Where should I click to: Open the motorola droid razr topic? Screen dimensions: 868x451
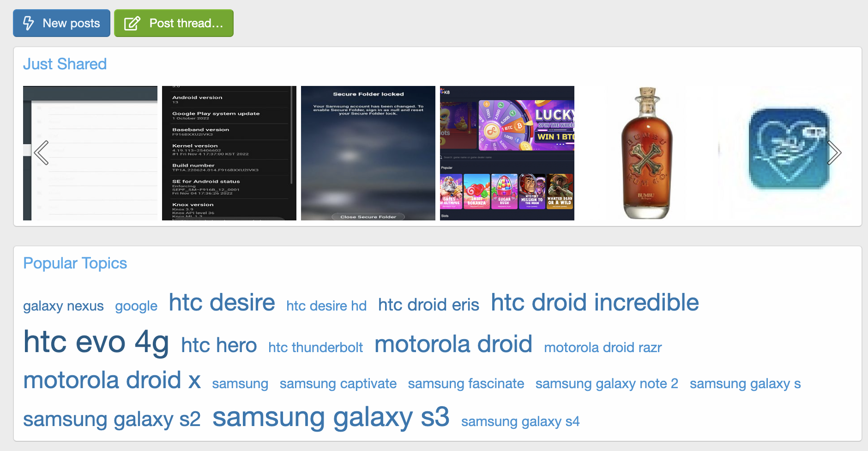pyautogui.click(x=603, y=347)
